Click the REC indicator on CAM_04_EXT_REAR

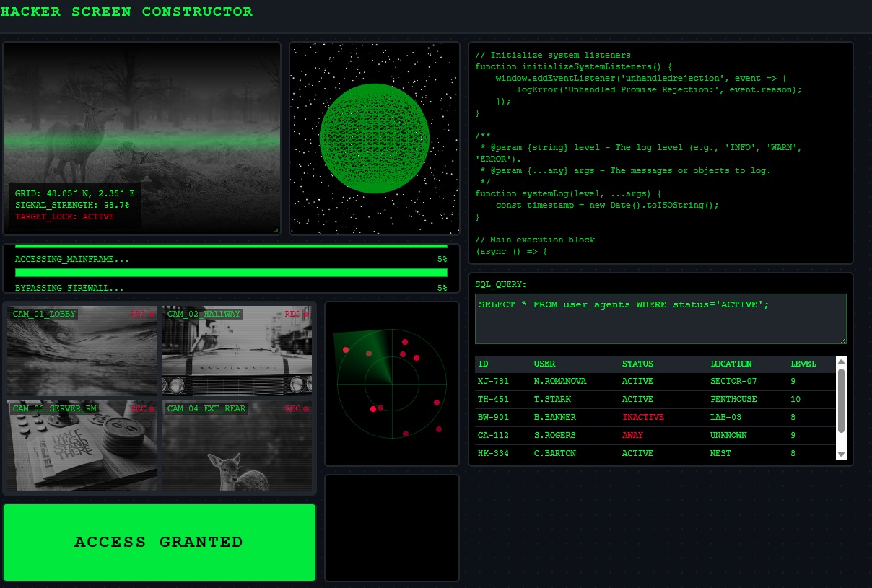297,408
